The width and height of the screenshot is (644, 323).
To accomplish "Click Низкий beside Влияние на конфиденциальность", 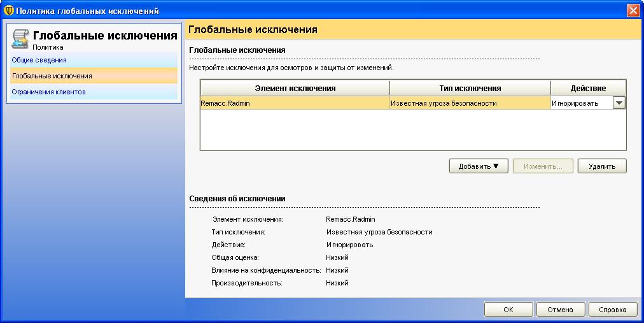I will tap(337, 270).
